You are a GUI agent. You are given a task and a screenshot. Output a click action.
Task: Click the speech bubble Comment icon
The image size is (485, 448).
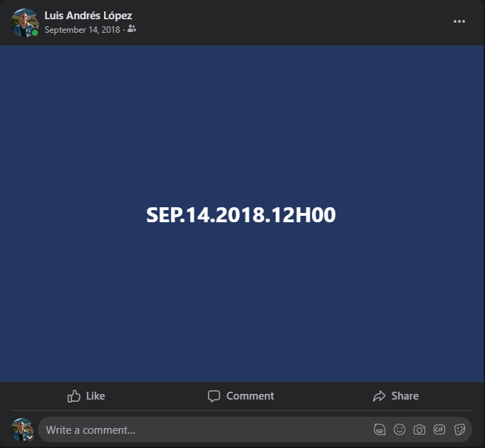tap(214, 396)
